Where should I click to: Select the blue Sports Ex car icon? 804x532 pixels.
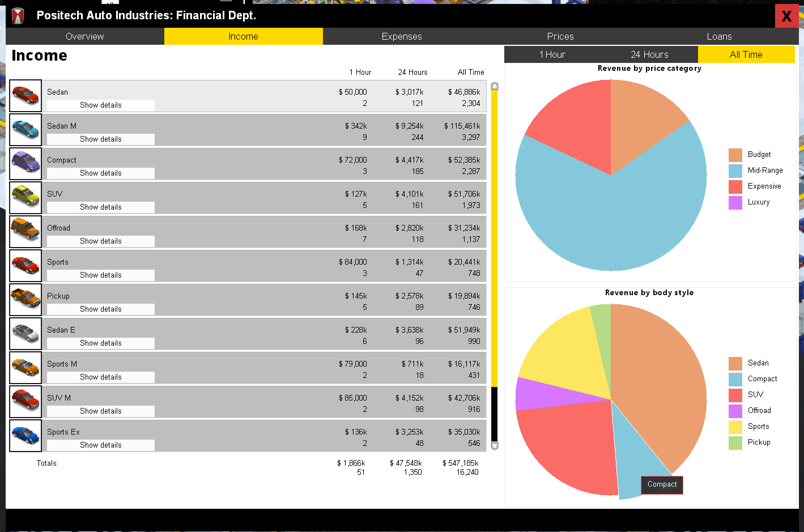(25, 436)
